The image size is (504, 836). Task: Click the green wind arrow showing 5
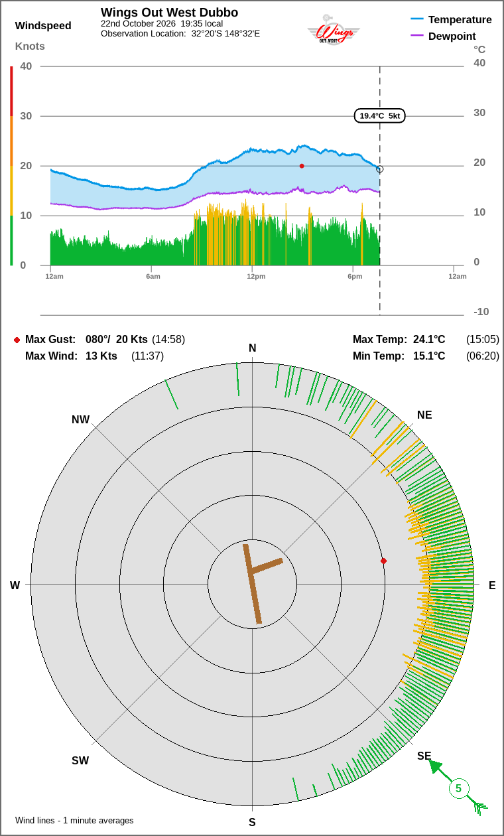point(458,788)
